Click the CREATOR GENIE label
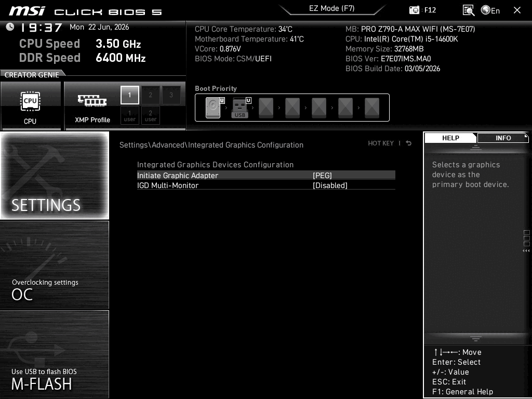The height and width of the screenshot is (399, 532). 32,75
